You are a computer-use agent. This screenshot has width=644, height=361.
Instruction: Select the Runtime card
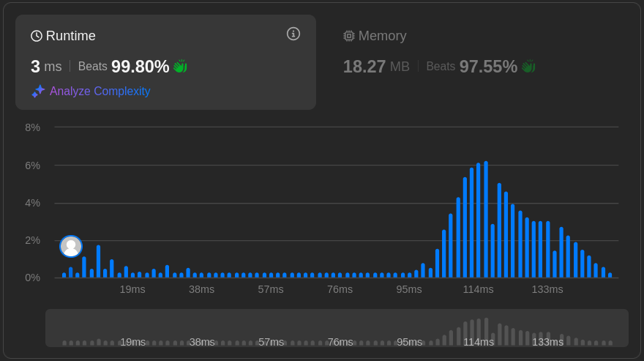[165, 62]
